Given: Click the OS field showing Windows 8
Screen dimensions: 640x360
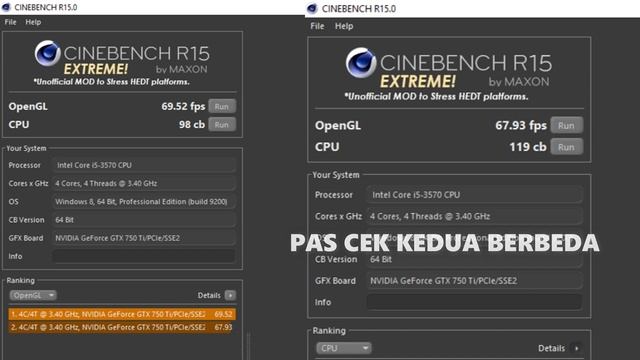Looking at the screenshot, I should [x=144, y=202].
